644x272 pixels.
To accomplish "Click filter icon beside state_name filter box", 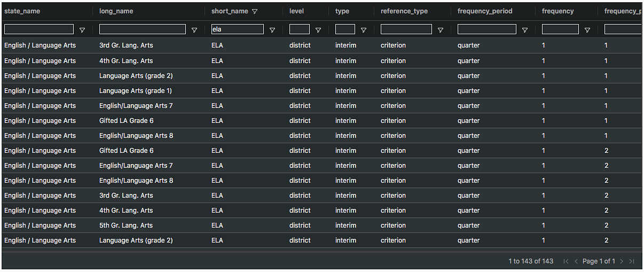I will (x=82, y=30).
